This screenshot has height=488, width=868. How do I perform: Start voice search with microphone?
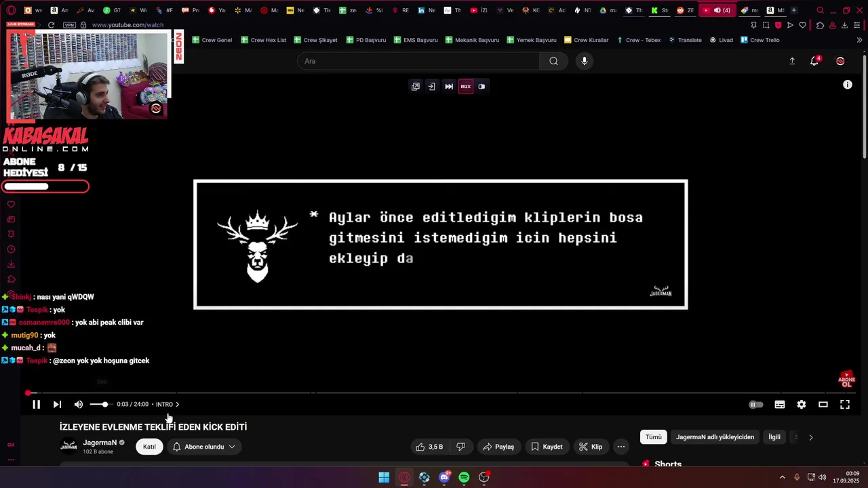[585, 61]
